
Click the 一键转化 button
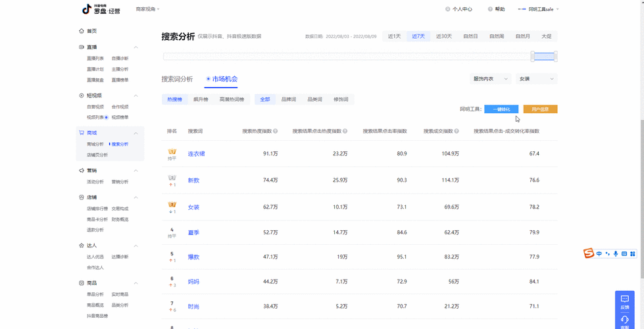[501, 109]
